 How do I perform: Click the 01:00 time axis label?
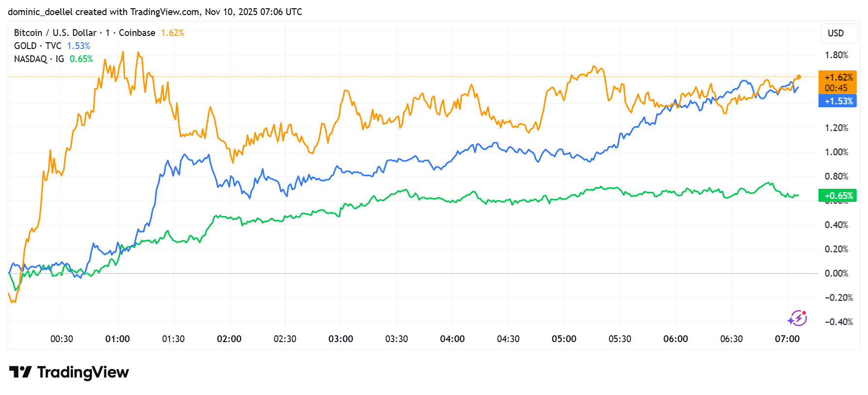click(x=117, y=339)
